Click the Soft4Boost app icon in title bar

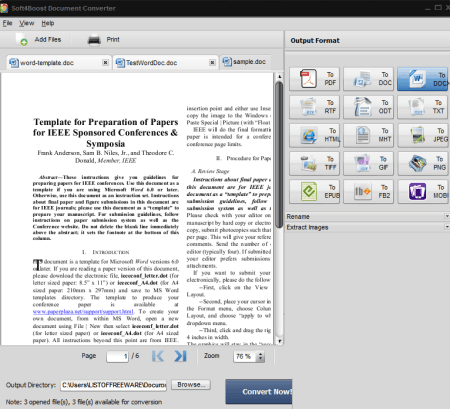point(4,8)
